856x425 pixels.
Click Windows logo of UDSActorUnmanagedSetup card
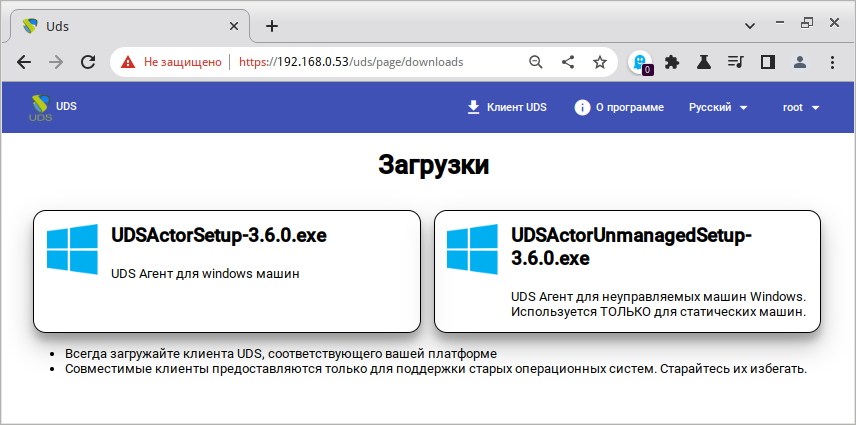tap(472, 248)
